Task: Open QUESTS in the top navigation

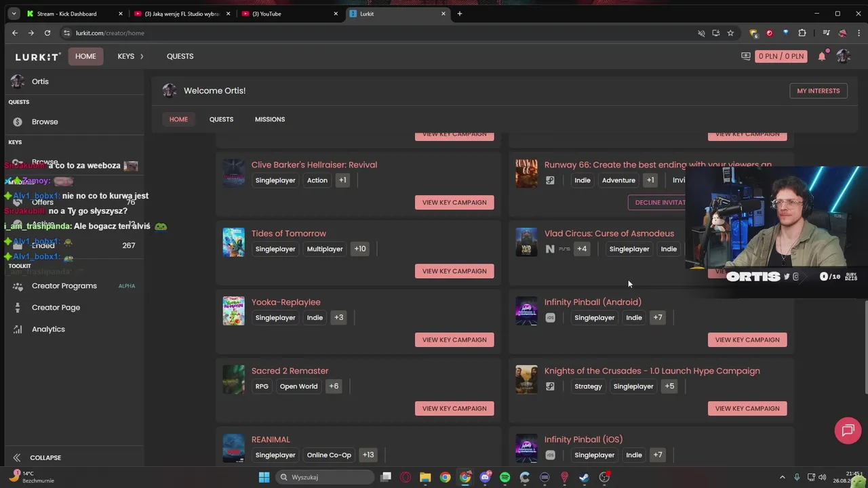Action: pos(180,56)
